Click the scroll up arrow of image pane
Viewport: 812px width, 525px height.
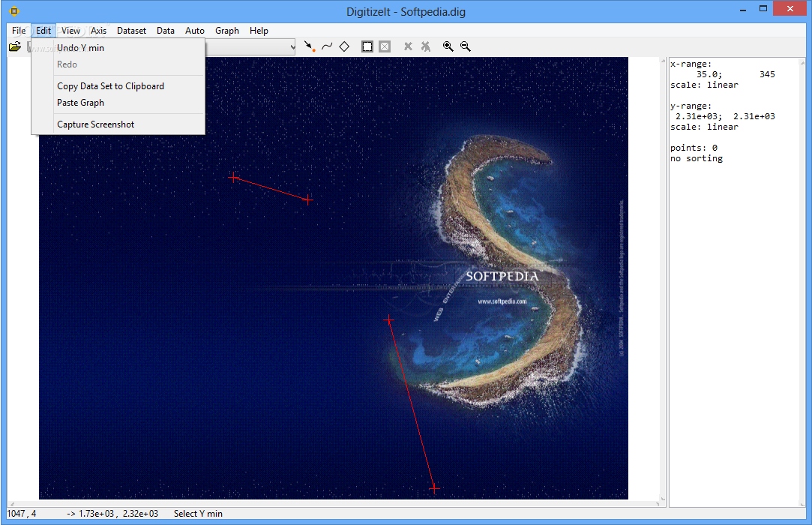click(663, 61)
